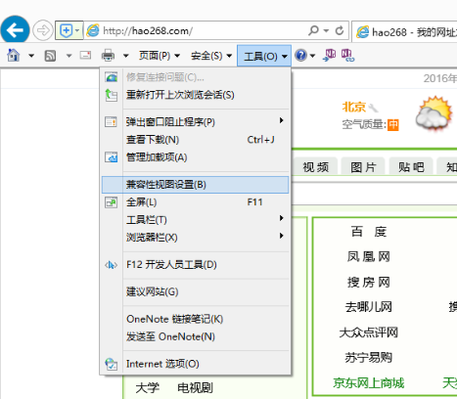Click the sunny cloud weather icon

click(434, 113)
